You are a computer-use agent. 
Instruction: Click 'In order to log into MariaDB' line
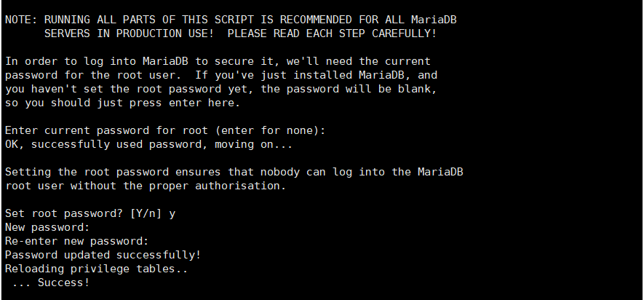point(218,62)
